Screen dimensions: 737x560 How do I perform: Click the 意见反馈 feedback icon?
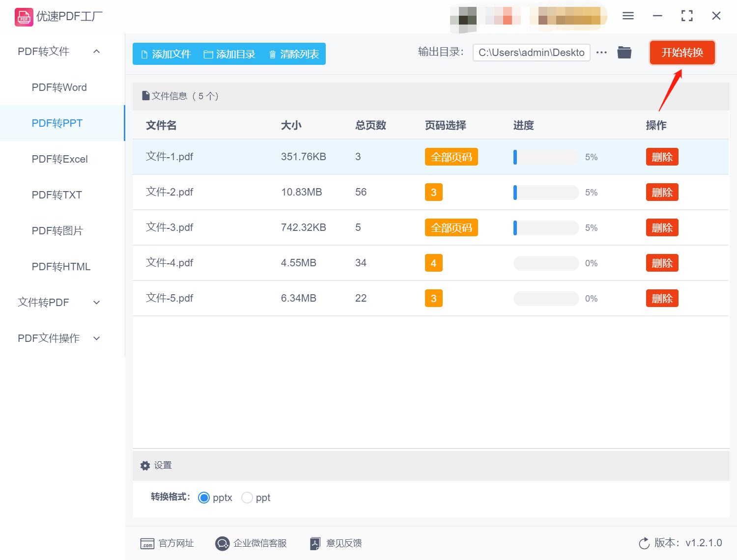[314, 543]
